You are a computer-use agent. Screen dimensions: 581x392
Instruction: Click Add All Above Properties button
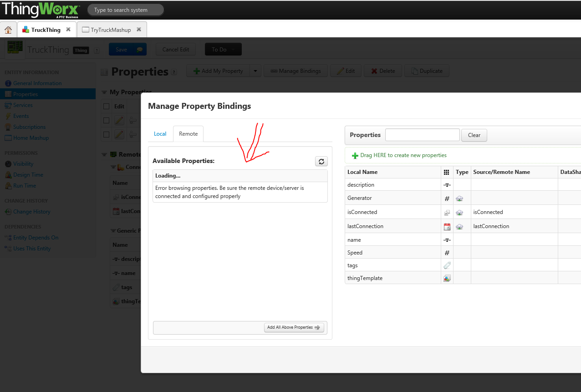click(x=294, y=327)
